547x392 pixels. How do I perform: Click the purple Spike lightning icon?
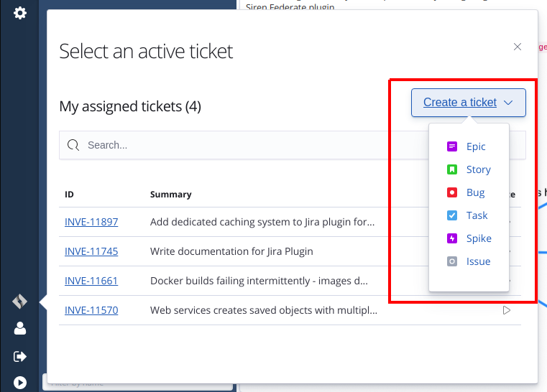point(452,238)
